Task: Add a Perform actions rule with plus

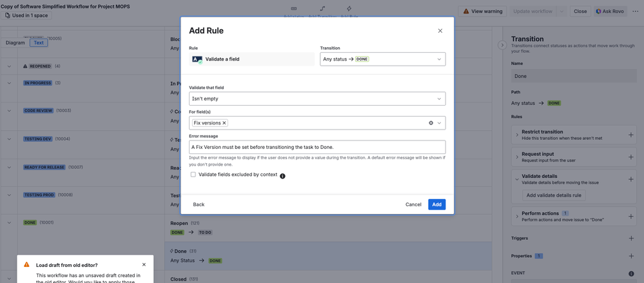Action: coord(631,217)
